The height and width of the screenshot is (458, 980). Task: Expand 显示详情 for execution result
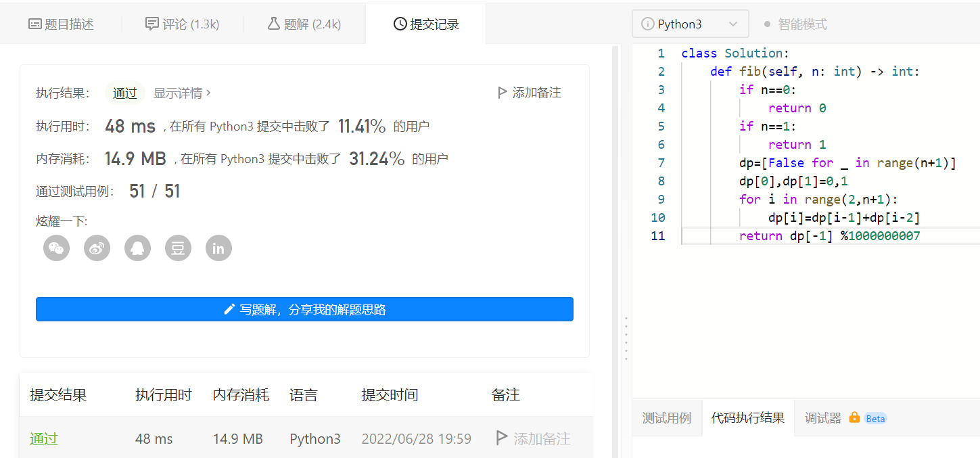(x=182, y=93)
